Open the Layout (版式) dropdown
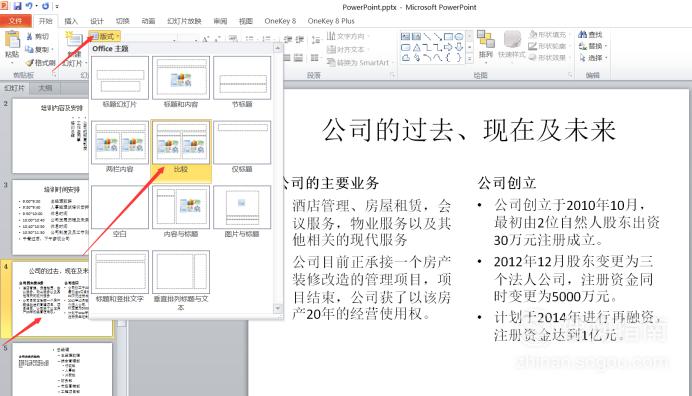Viewport: 692px width, 396px height. (105, 36)
